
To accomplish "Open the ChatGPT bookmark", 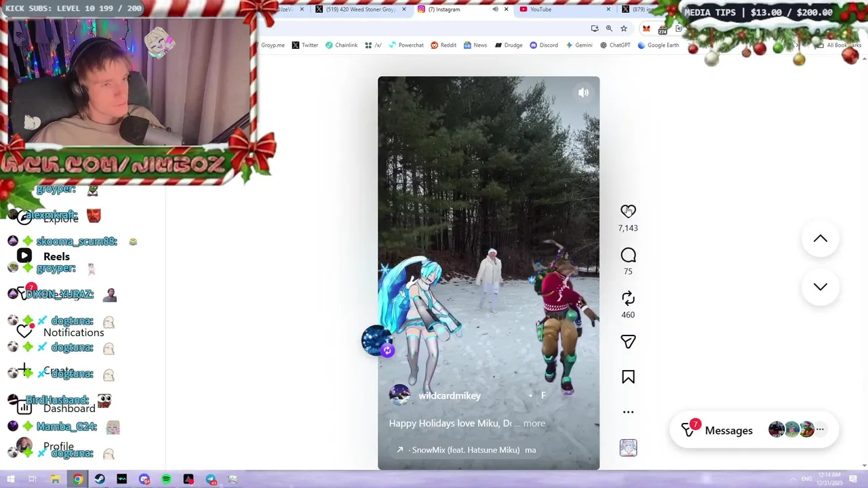I will (615, 45).
